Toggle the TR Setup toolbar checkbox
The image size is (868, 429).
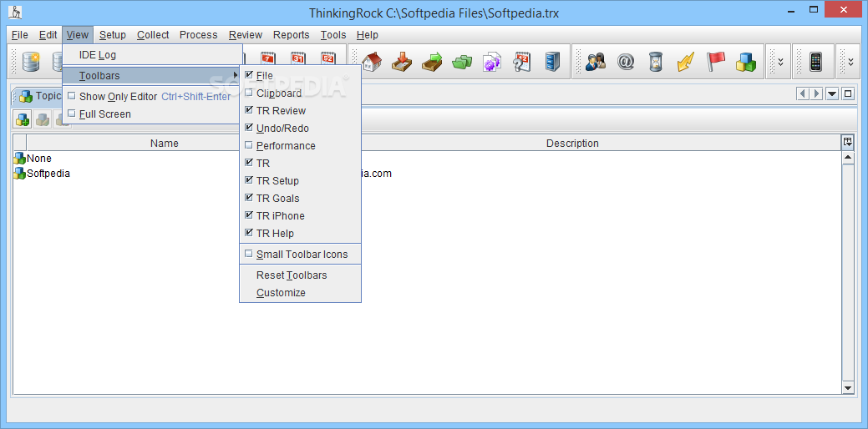pyautogui.click(x=249, y=180)
